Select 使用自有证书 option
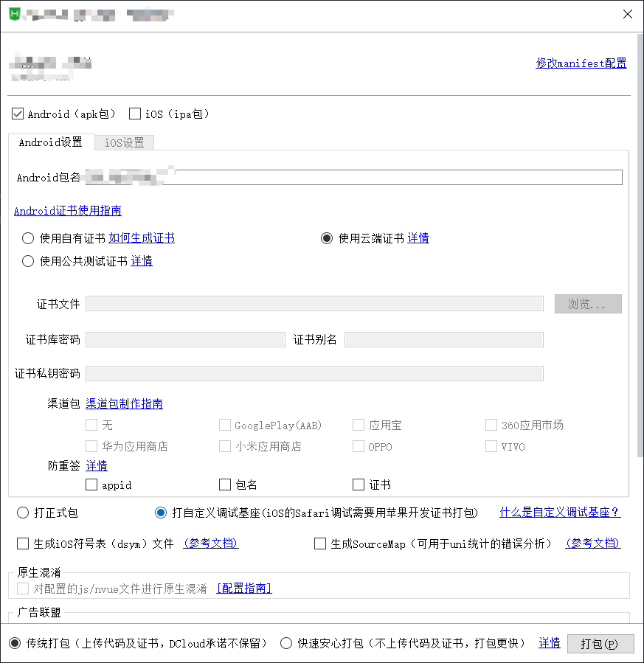This screenshot has width=644, height=663. tap(27, 237)
